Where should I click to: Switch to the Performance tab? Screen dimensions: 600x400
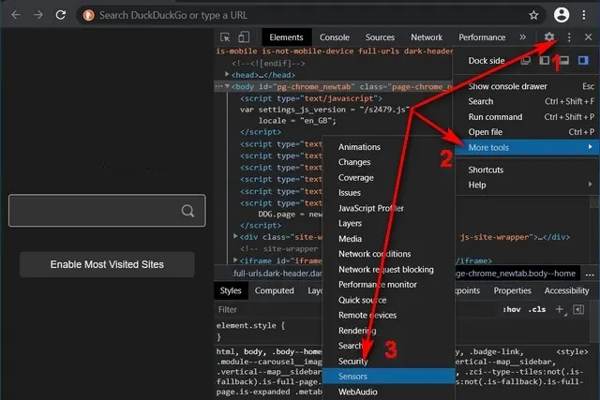pyautogui.click(x=482, y=37)
